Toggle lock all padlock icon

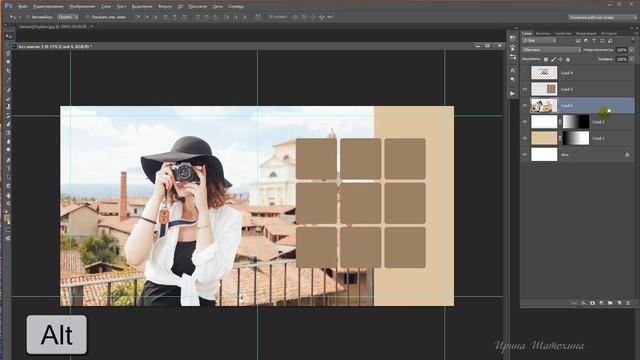point(568,59)
